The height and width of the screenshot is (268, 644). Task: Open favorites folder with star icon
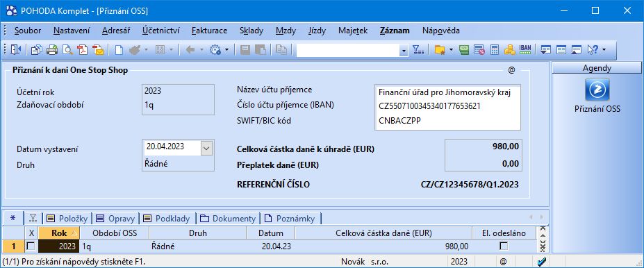tap(440, 50)
